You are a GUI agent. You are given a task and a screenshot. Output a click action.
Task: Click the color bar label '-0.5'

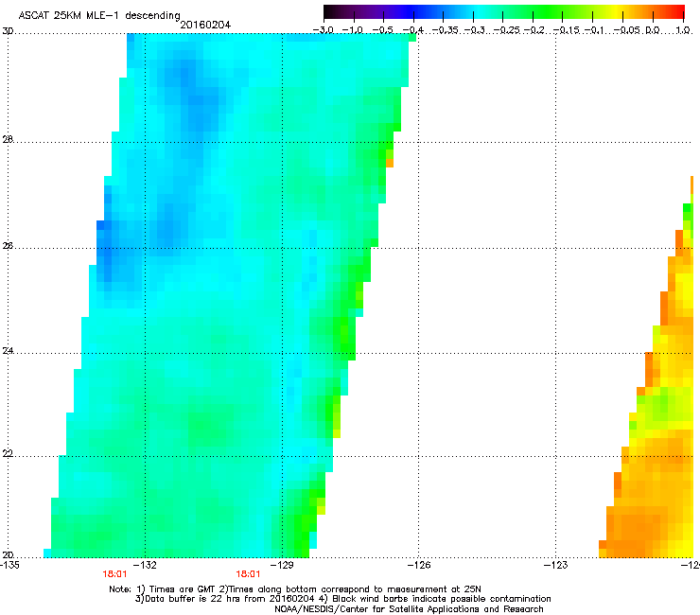383,30
